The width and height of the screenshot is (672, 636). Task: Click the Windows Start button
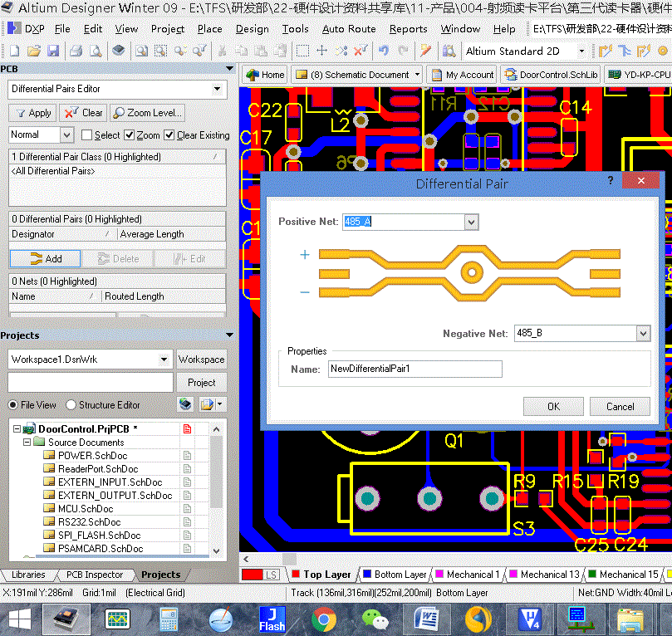tap(20, 619)
